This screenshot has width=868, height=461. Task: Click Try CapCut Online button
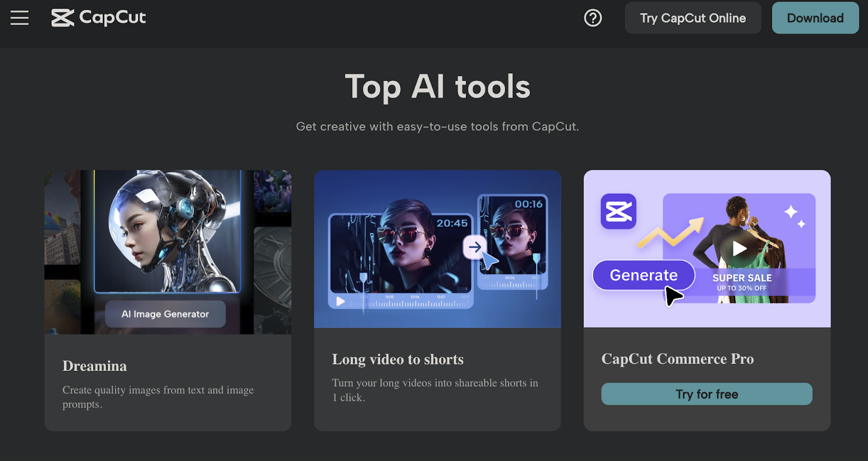693,18
